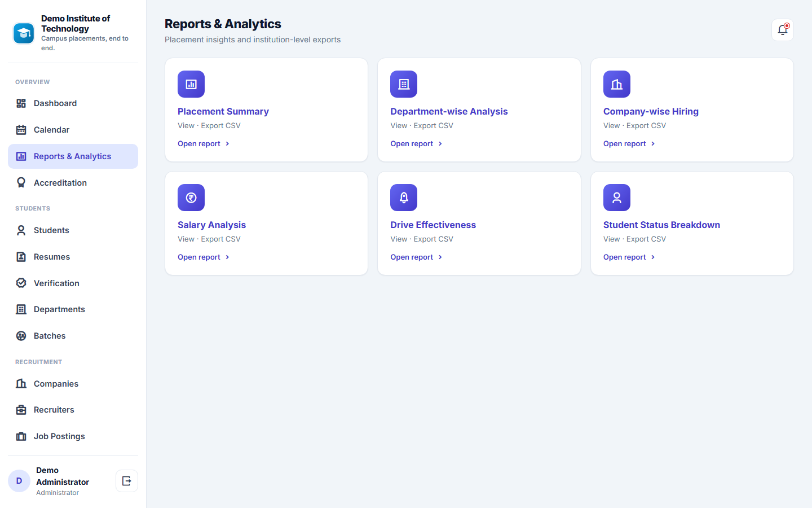The width and height of the screenshot is (812, 508).
Task: Click the Students person icon in sidebar
Action: (21, 230)
